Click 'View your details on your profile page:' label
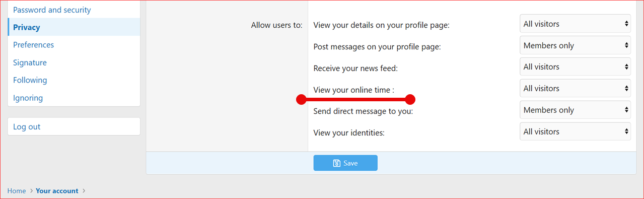Viewport: 644px width, 199px height. 381,25
